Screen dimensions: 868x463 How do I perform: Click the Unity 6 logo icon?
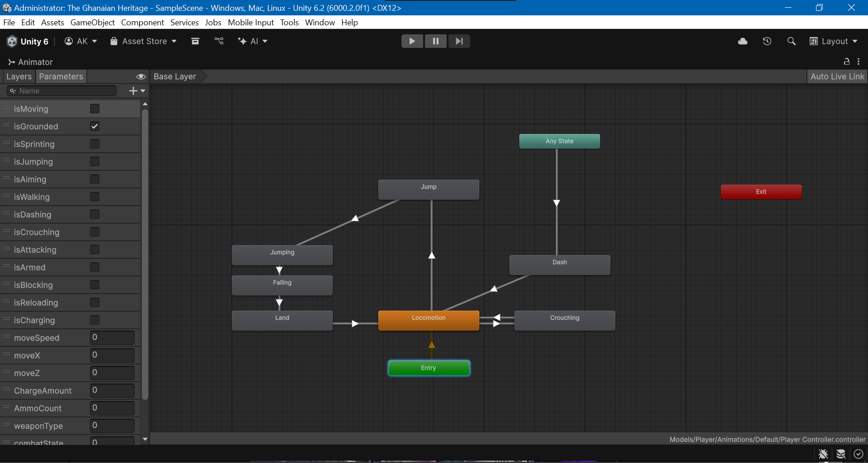[x=12, y=41]
